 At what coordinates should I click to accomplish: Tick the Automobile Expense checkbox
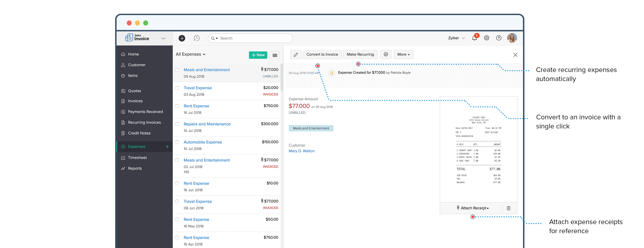177,142
